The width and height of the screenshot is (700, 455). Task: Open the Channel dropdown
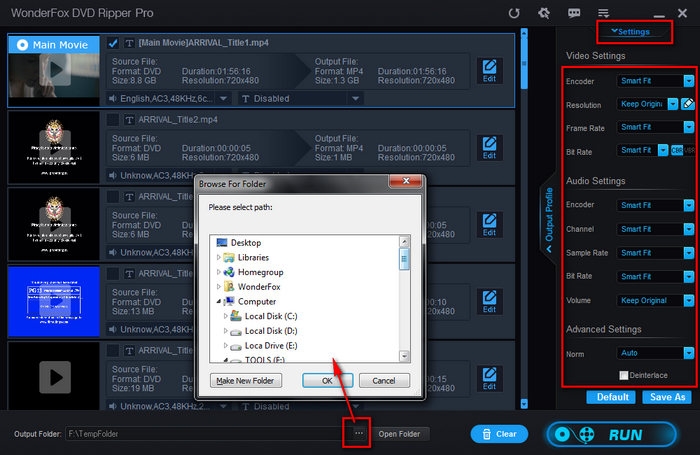[689, 229]
